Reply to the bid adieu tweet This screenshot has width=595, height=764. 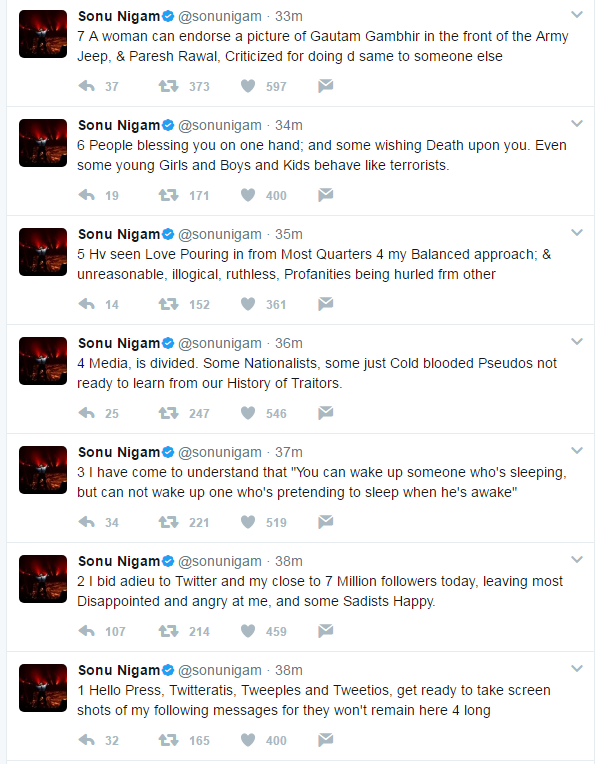[x=87, y=631]
